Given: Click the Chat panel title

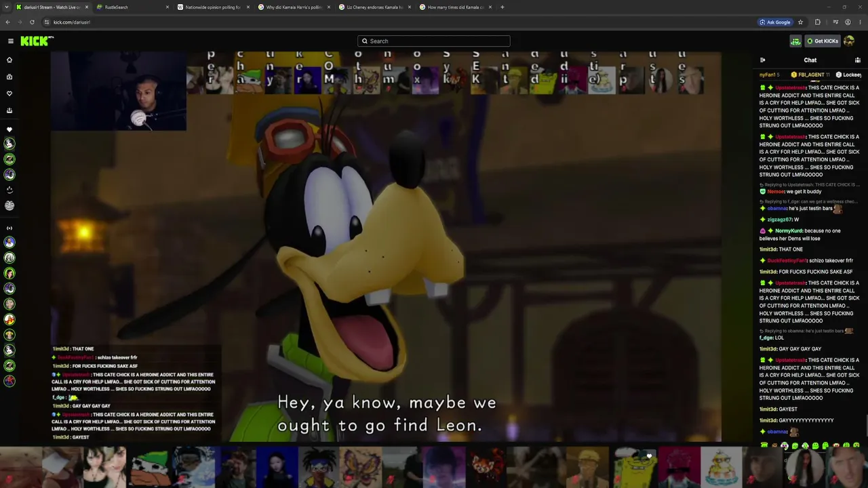Looking at the screenshot, I should [810, 60].
